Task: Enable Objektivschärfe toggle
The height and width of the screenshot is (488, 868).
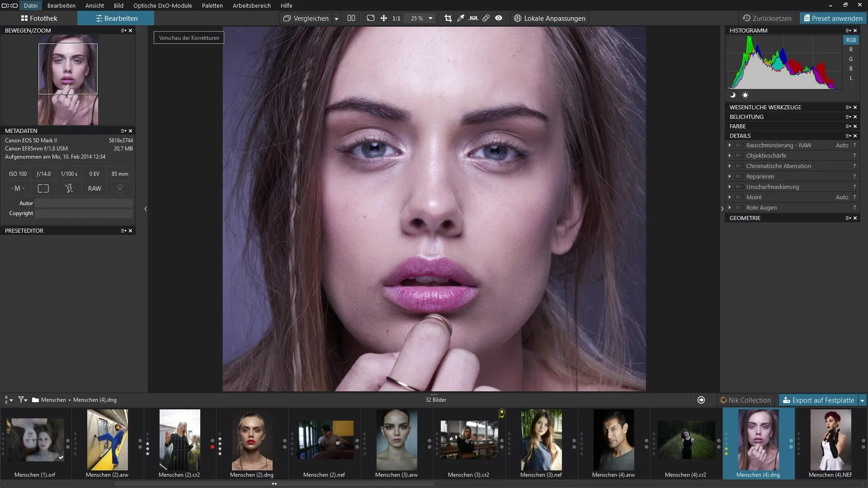Action: pyautogui.click(x=740, y=156)
